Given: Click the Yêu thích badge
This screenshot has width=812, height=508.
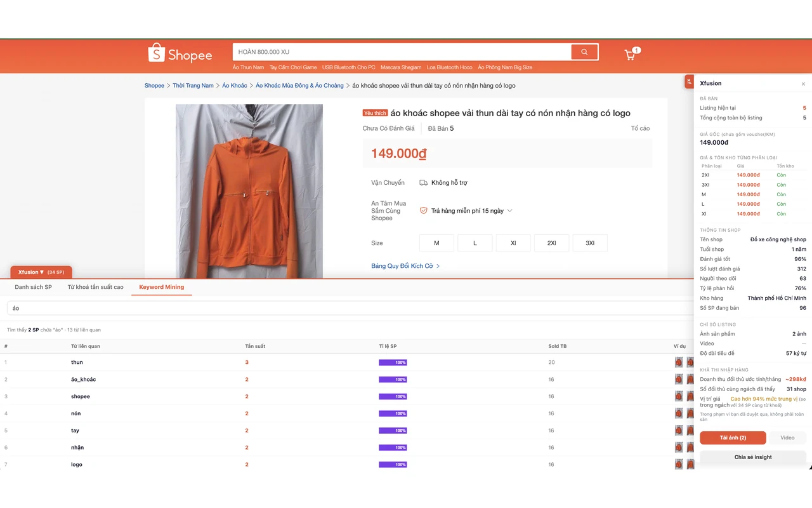Looking at the screenshot, I should 375,113.
